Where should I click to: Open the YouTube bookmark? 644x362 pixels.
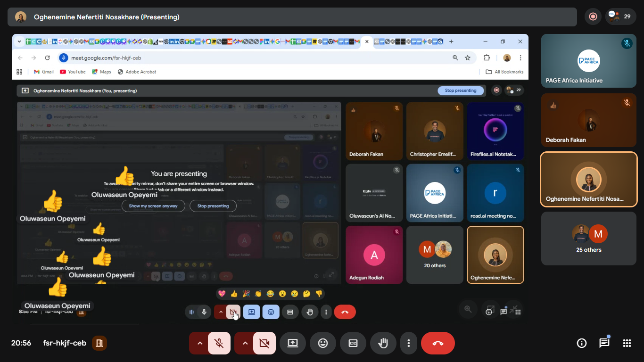[73, 72]
